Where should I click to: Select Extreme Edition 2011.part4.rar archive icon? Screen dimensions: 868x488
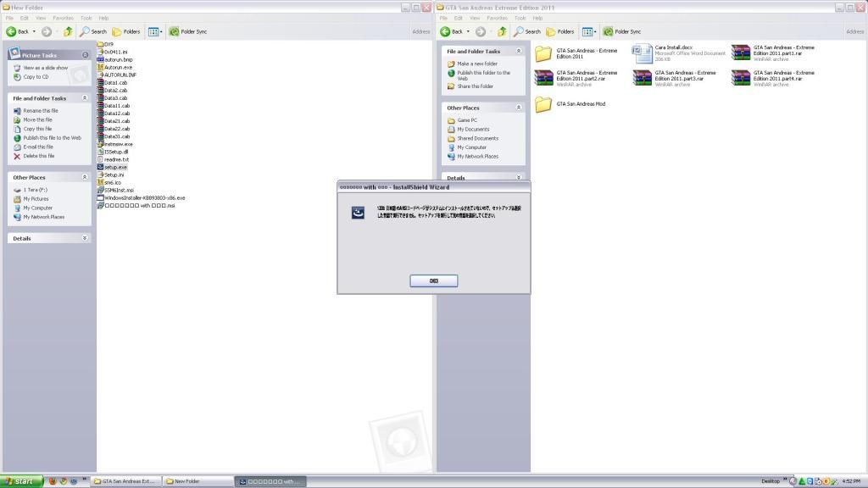(741, 78)
